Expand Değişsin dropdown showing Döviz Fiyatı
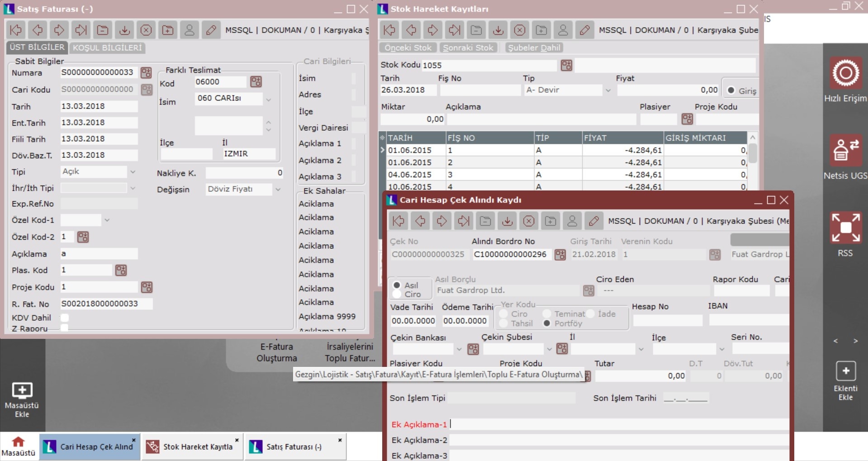This screenshot has height=461, width=868. (278, 190)
